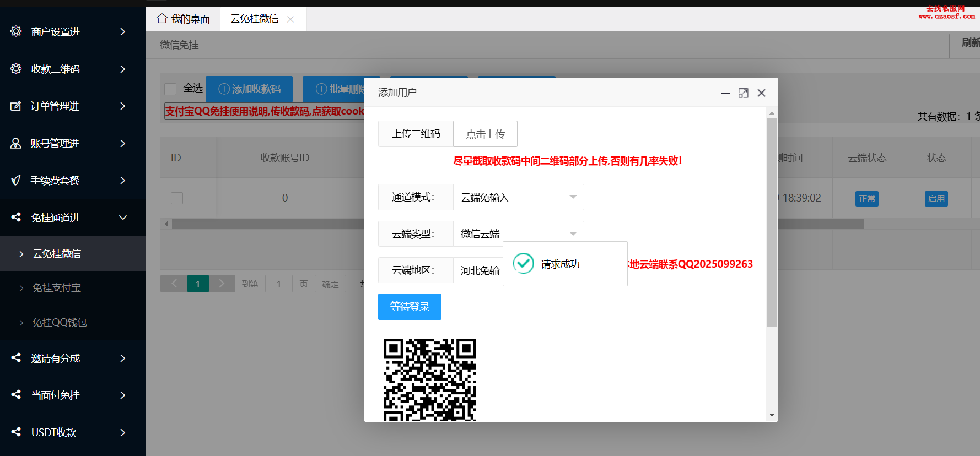Go to the previous page with the left arrow
The height and width of the screenshot is (456, 980).
click(174, 284)
